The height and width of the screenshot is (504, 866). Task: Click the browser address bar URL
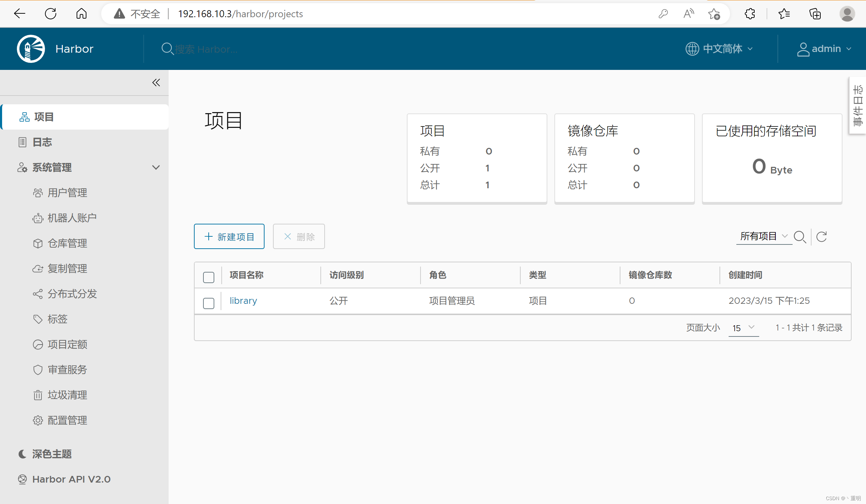240,14
